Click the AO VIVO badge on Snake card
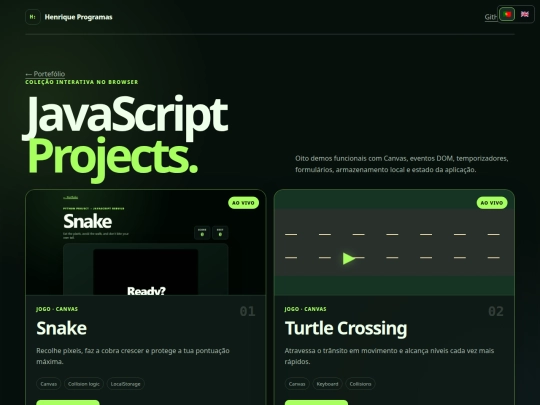The width and height of the screenshot is (540, 405). (x=243, y=203)
